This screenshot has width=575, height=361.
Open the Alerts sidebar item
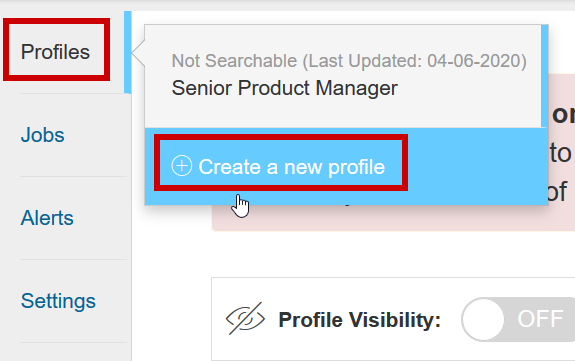point(47,218)
